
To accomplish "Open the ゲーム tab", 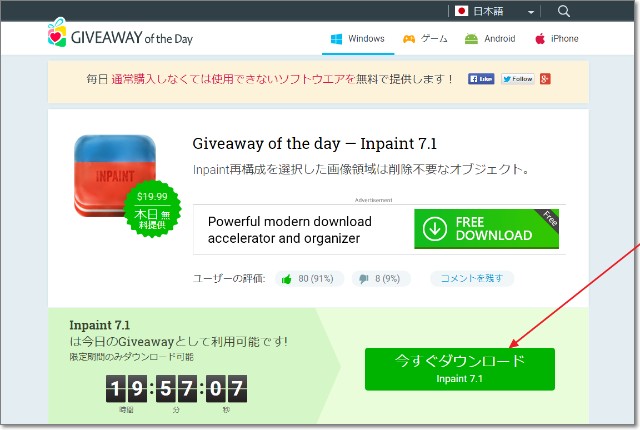I will pyautogui.click(x=425, y=39).
